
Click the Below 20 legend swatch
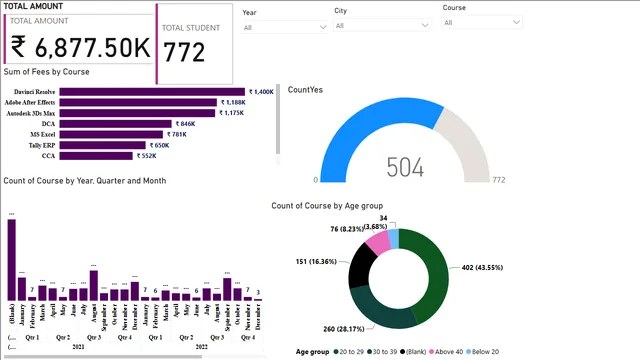click(x=469, y=352)
